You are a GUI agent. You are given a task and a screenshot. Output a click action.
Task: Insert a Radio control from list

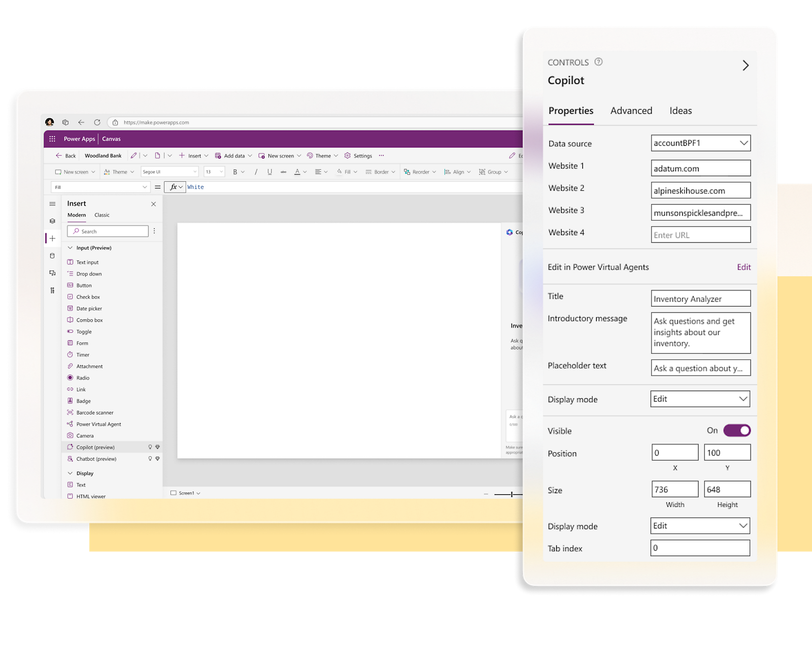(83, 378)
